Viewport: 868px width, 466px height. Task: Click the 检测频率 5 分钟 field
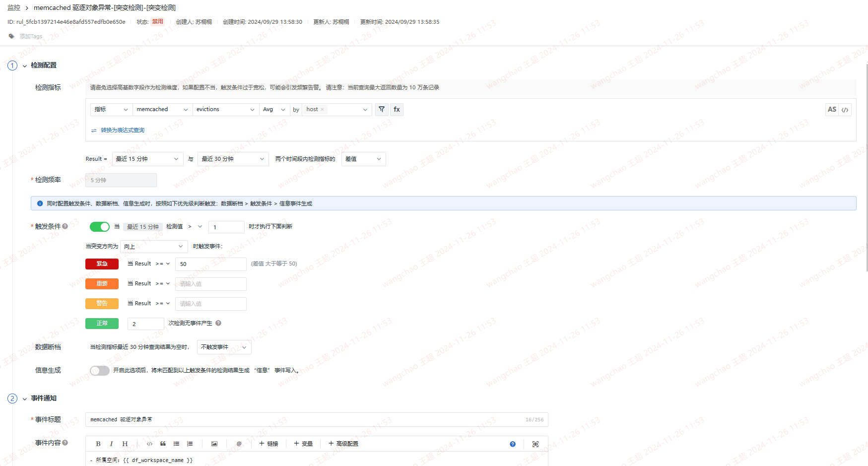pos(121,180)
